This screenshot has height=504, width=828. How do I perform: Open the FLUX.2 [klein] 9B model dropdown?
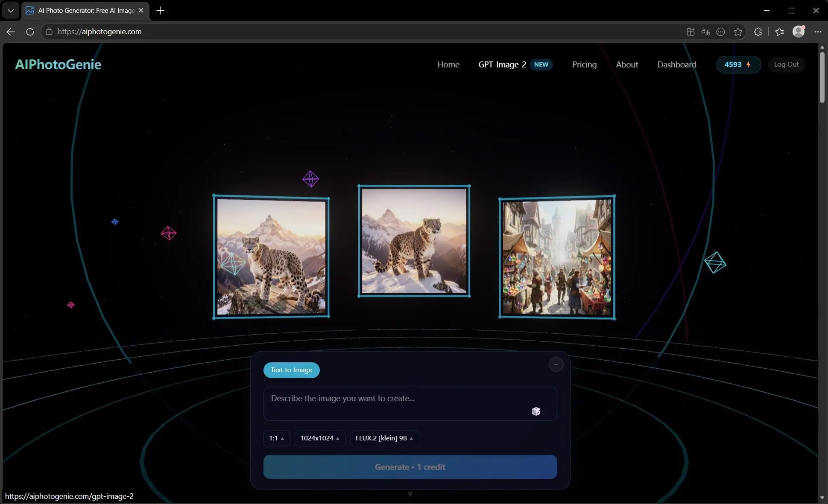point(384,438)
